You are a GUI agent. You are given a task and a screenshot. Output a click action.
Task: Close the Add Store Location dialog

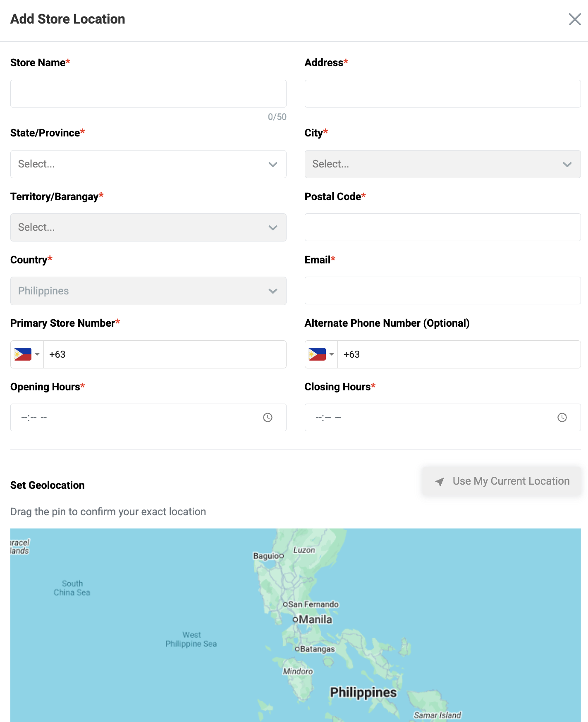[x=574, y=19]
